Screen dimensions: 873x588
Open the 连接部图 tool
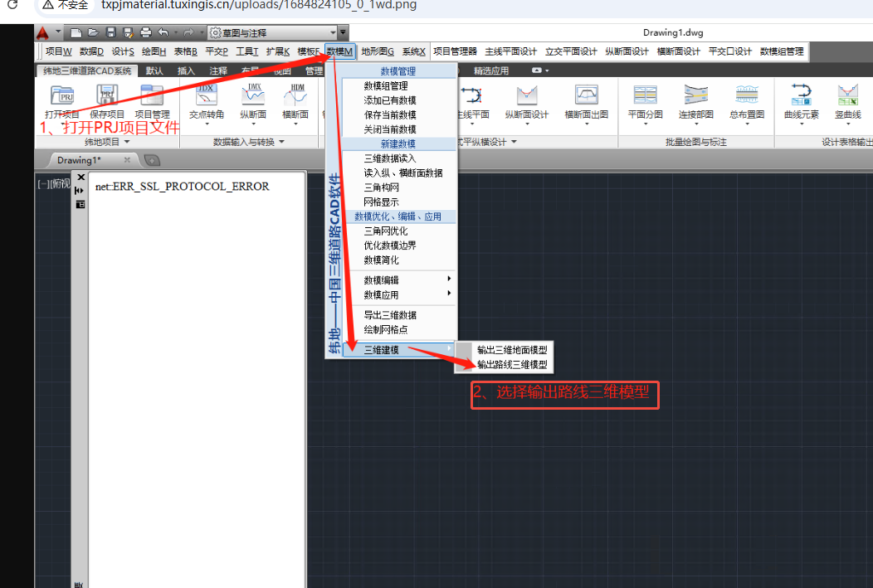(695, 96)
